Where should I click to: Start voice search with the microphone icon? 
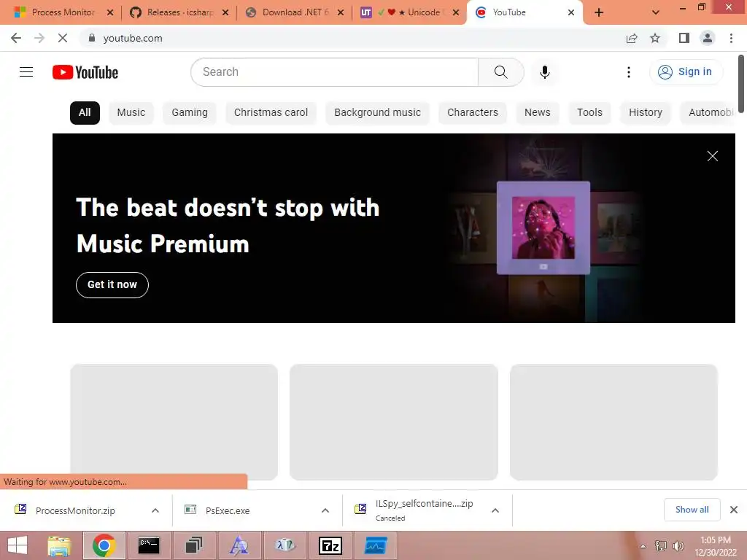pos(544,72)
